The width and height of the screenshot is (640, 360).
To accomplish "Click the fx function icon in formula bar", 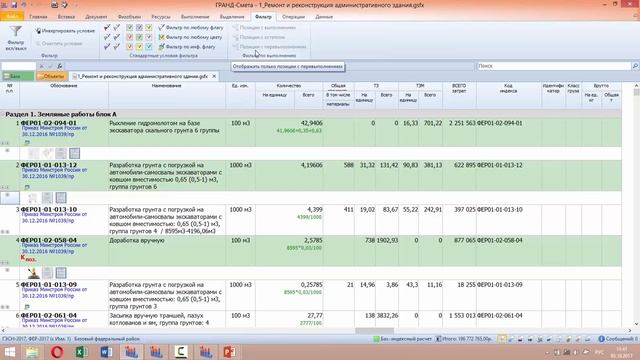I will click(60, 66).
